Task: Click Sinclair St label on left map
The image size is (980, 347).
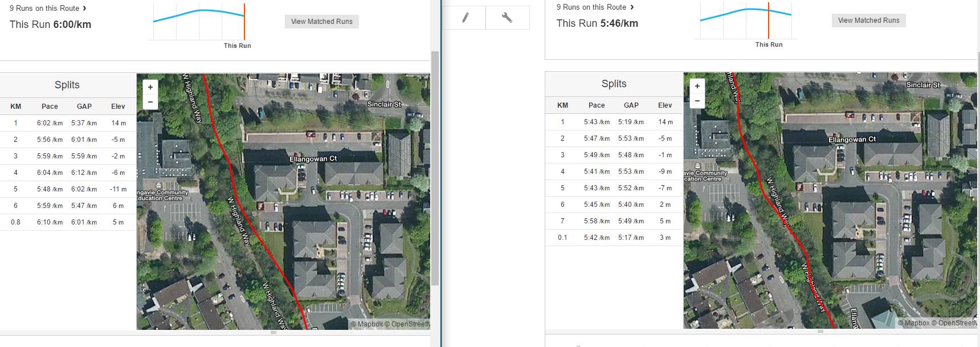Action: tap(384, 104)
